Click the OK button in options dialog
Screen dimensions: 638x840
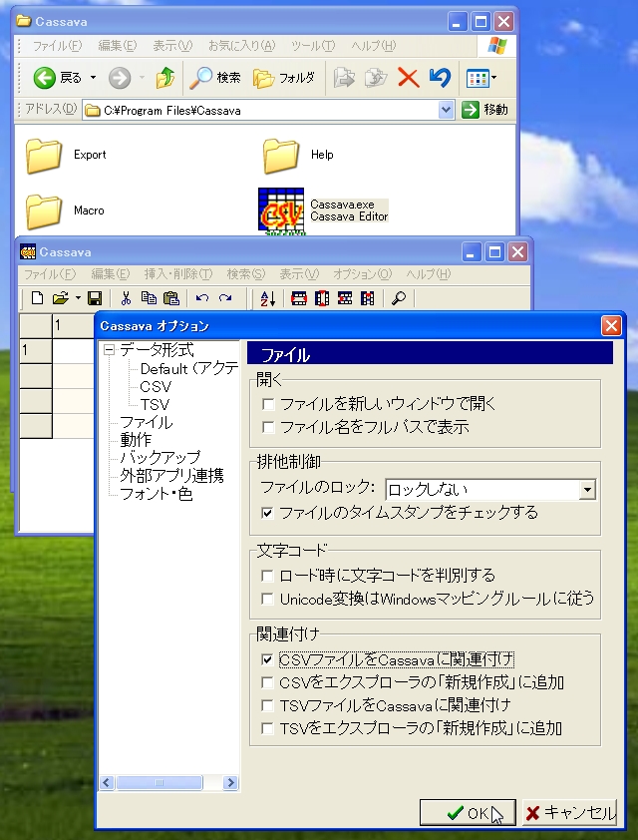point(468,813)
